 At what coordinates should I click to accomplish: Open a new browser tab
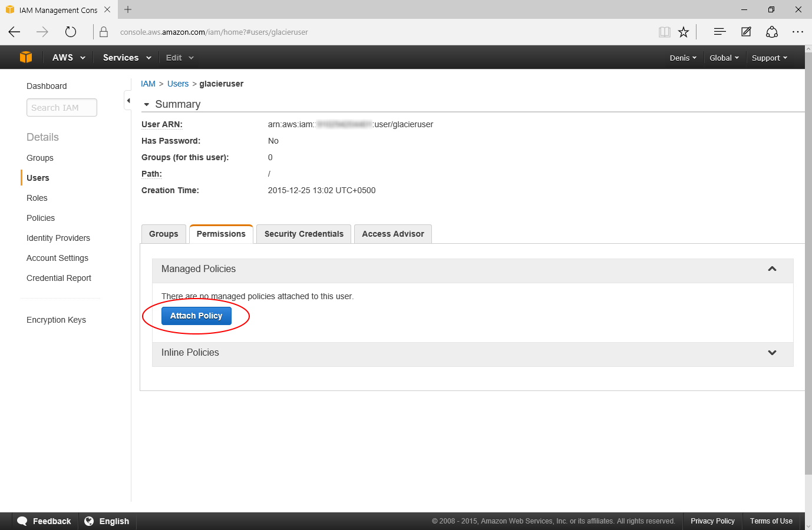pos(128,9)
